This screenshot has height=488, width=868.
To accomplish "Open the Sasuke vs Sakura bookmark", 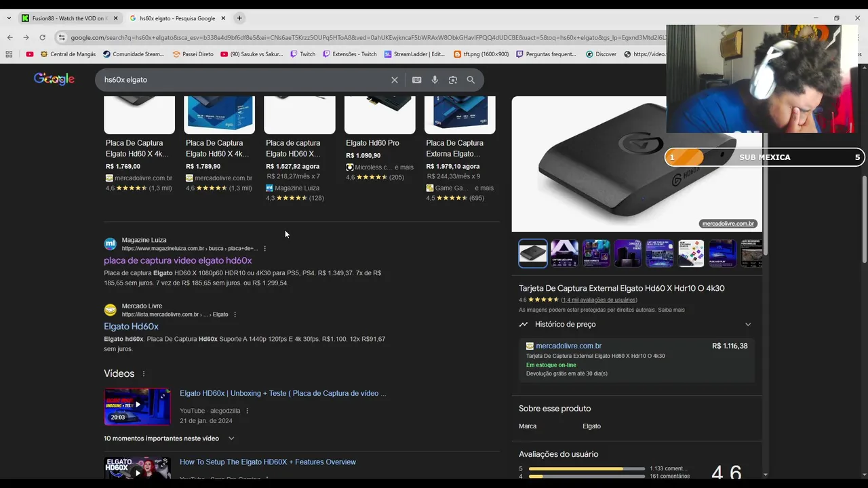I will pos(252,54).
